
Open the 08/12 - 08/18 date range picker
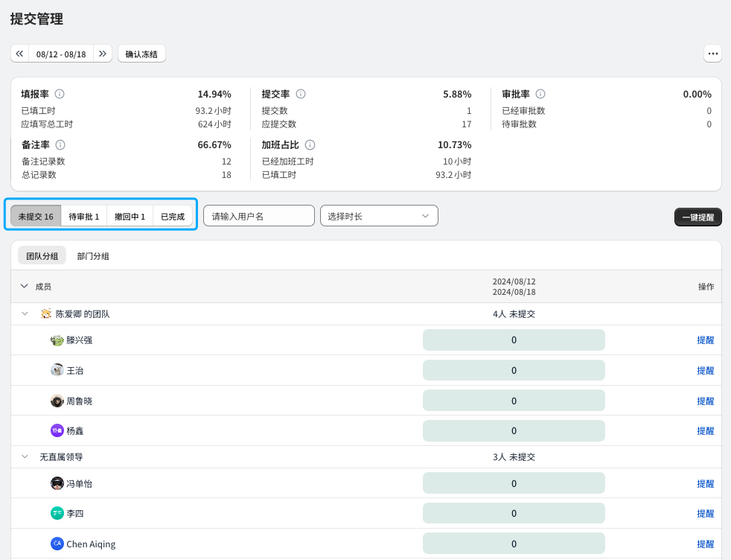coord(61,54)
